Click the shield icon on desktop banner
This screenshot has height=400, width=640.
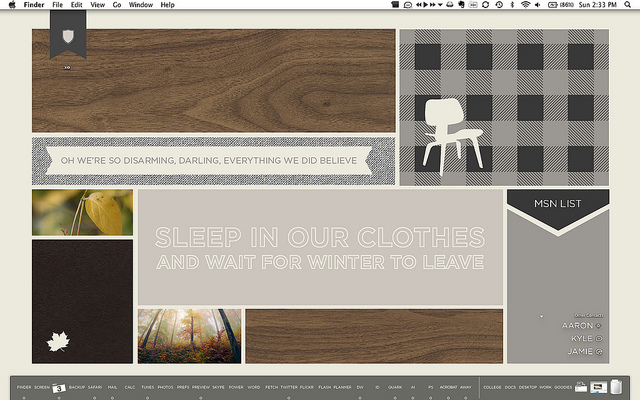[68, 36]
